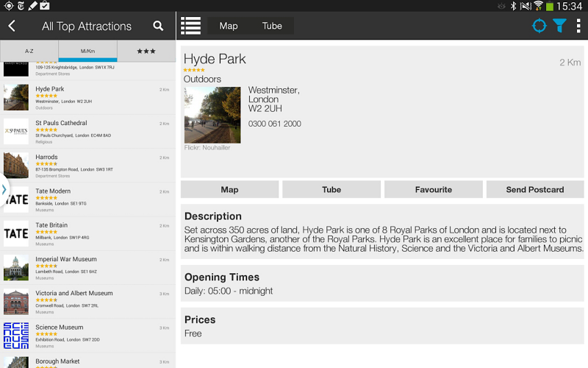Select Borough Market in the list

point(87,361)
